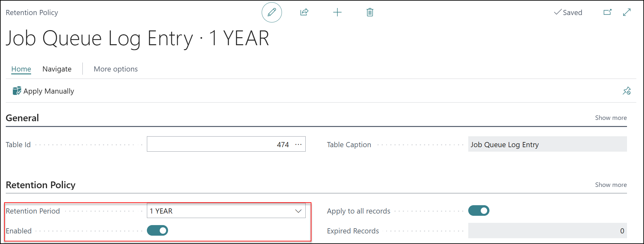Image resolution: width=644 pixels, height=244 pixels.
Task: Click the edit pencil icon
Action: coord(272,12)
